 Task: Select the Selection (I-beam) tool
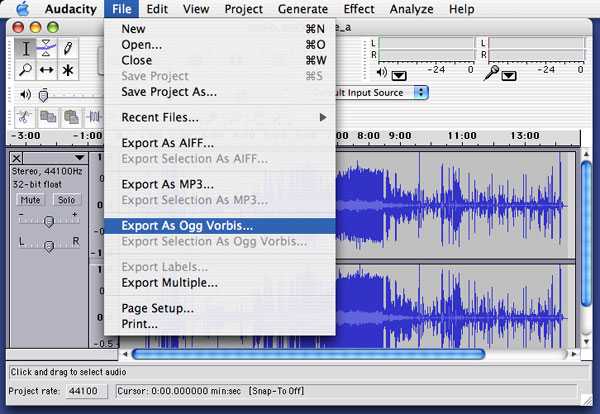26,48
